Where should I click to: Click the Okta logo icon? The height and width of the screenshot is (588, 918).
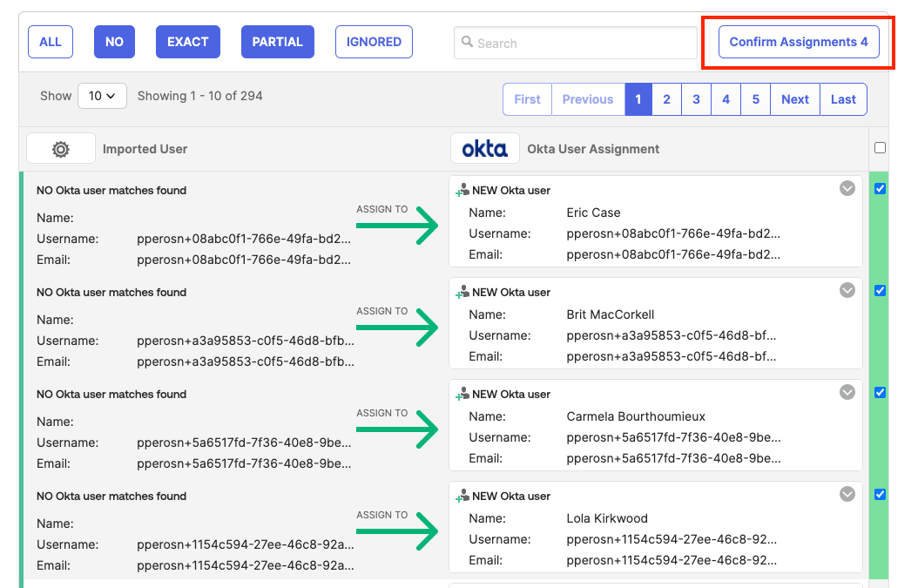485,149
